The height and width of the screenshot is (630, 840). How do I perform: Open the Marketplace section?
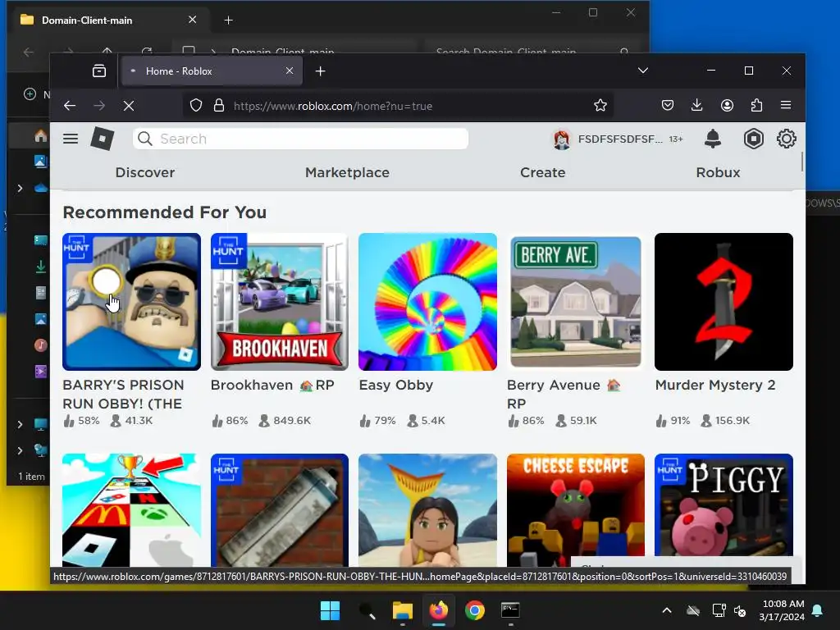(347, 172)
